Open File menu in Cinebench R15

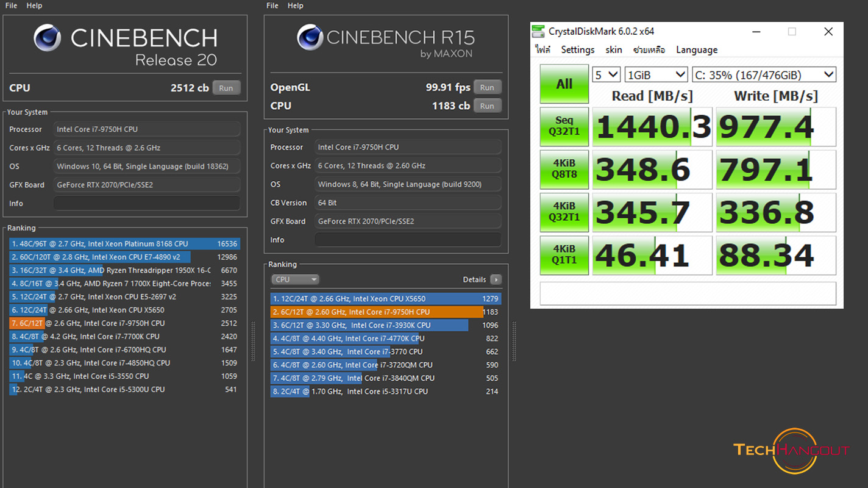tap(272, 5)
